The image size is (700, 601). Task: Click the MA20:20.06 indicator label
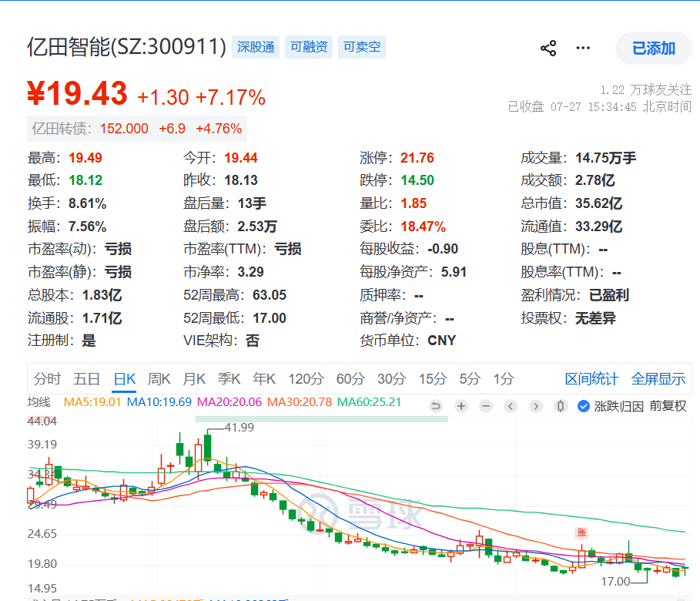point(229,402)
